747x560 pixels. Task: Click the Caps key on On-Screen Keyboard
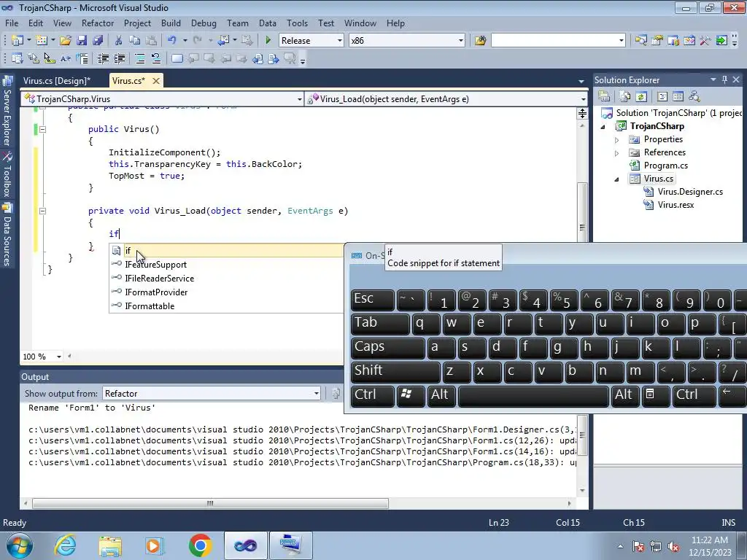387,347
